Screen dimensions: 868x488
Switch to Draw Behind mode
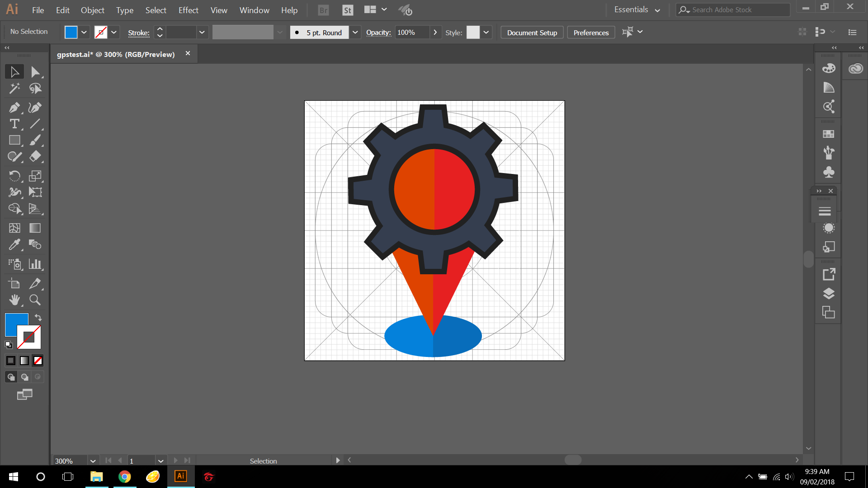click(24, 377)
